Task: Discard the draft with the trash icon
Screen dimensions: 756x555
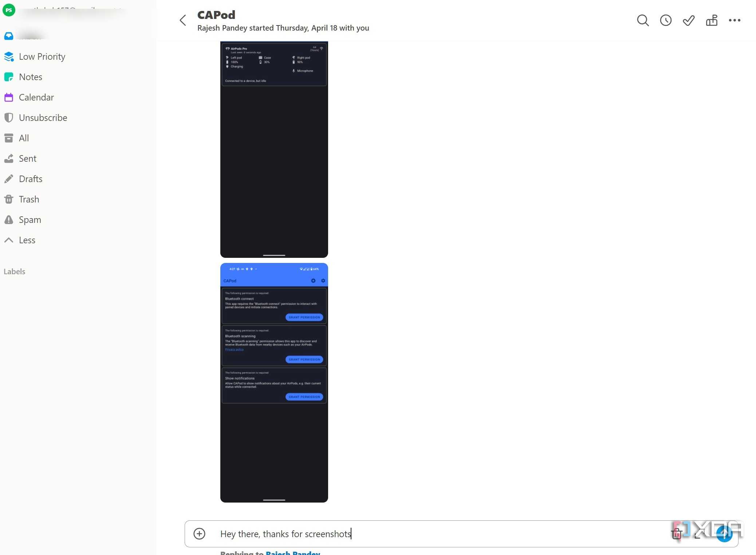Action: point(677,534)
